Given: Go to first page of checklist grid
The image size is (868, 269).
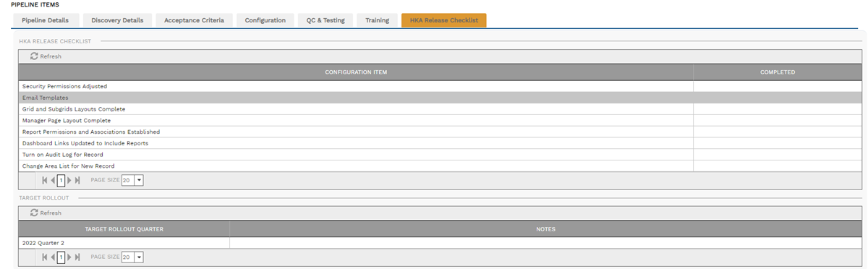Looking at the screenshot, I should (x=46, y=180).
